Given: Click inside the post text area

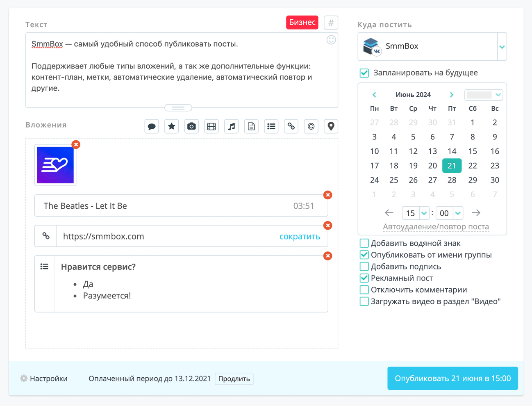Looking at the screenshot, I should (x=182, y=70).
